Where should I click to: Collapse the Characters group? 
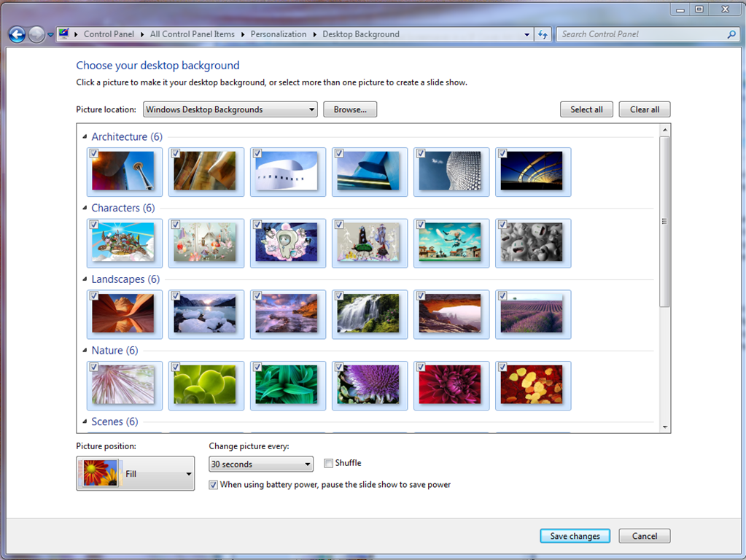point(85,209)
